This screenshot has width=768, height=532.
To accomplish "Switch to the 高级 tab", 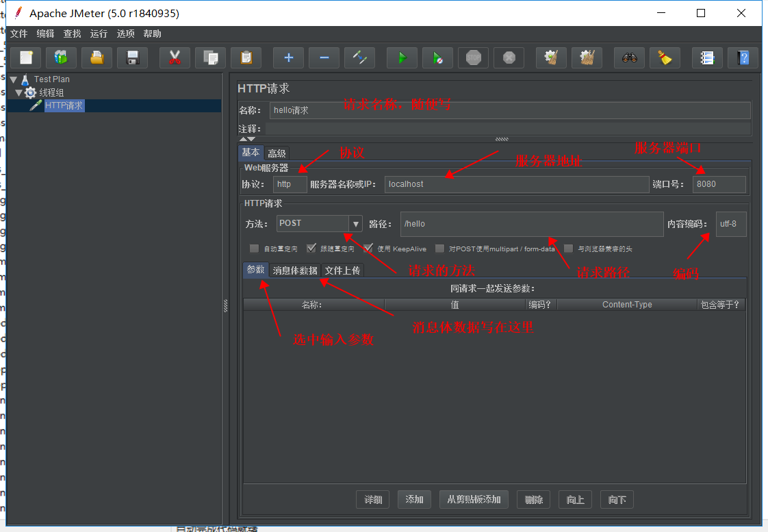I will [277, 153].
